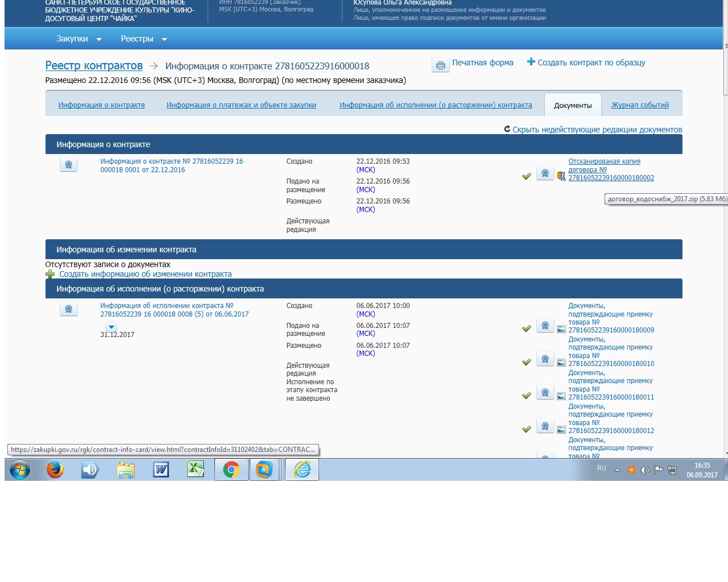The image size is (728, 582).
Task: Click green checkmark next to Отсканированая копия договора
Action: [x=527, y=176]
